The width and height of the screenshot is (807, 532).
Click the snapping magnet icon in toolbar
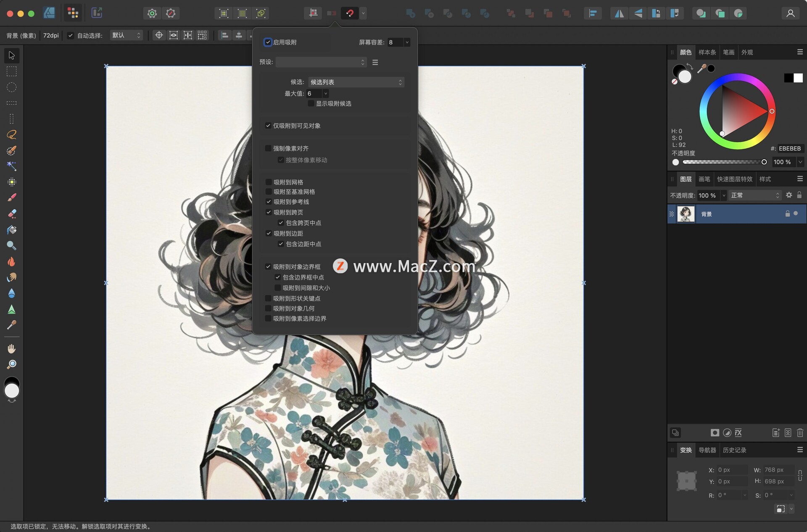[x=350, y=13]
